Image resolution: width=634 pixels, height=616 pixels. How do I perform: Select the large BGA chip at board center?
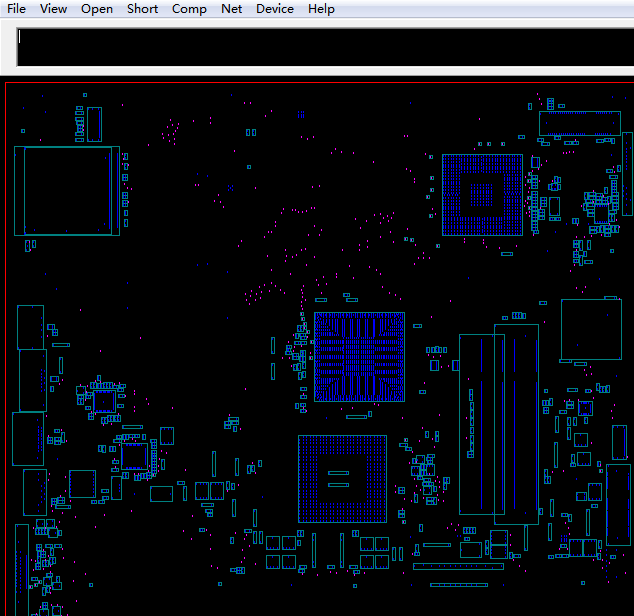(x=359, y=357)
